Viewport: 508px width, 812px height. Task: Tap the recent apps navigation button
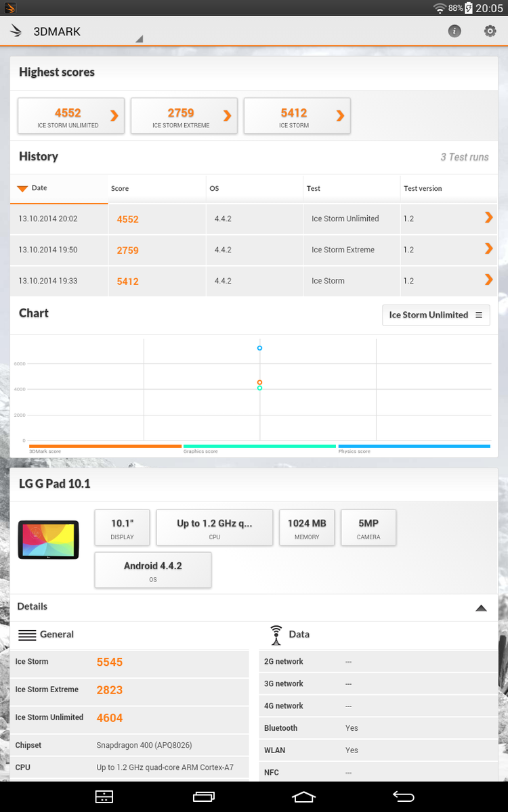(x=203, y=797)
